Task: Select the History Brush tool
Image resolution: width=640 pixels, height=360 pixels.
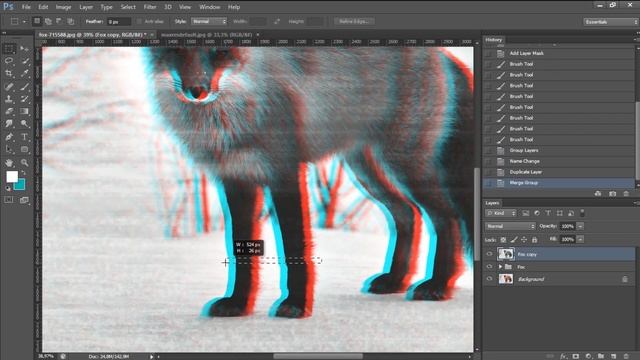Action: pos(24,99)
